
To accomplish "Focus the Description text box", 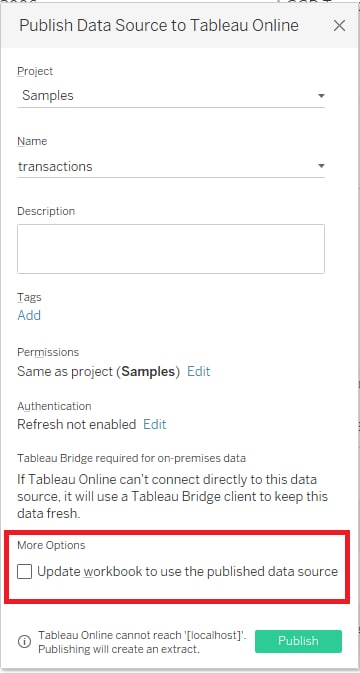I will coord(171,249).
